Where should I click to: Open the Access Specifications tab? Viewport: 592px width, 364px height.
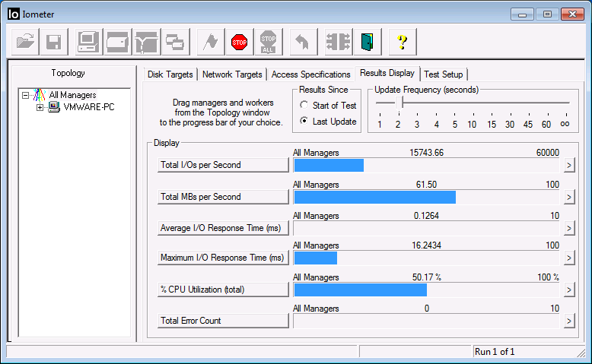click(x=310, y=74)
